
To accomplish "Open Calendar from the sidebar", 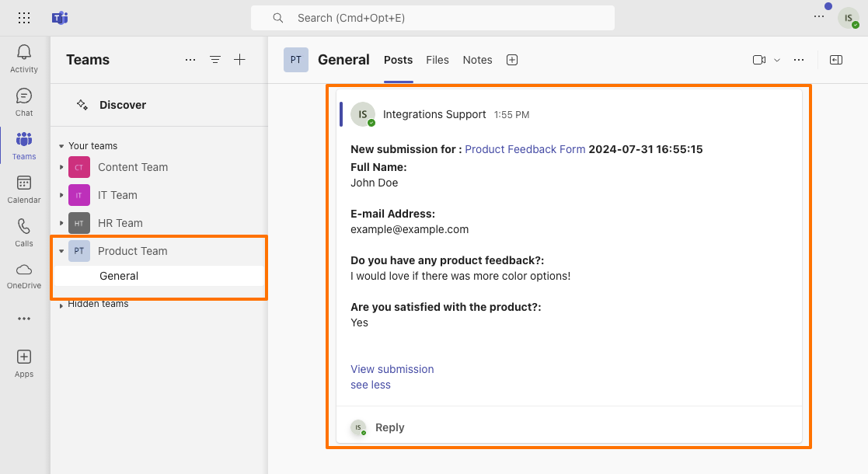I will [24, 190].
